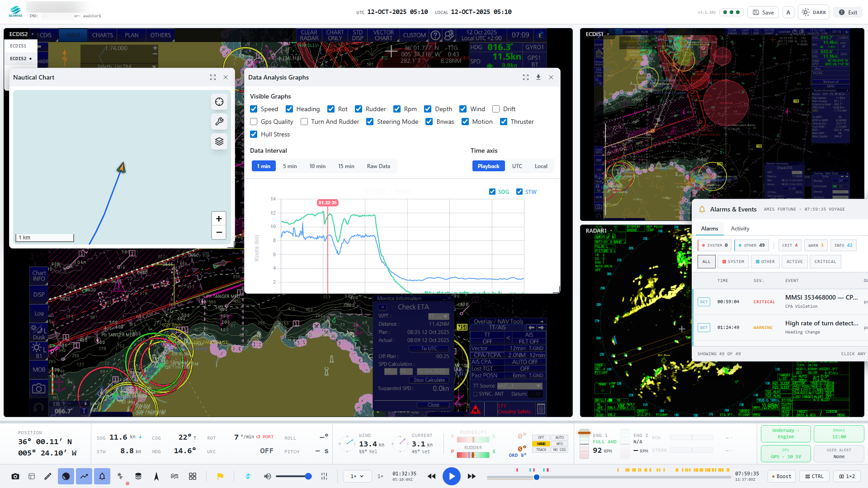Take a snapshot with the camera icon
Image resolution: width=868 pixels, height=488 pixels.
point(15,476)
